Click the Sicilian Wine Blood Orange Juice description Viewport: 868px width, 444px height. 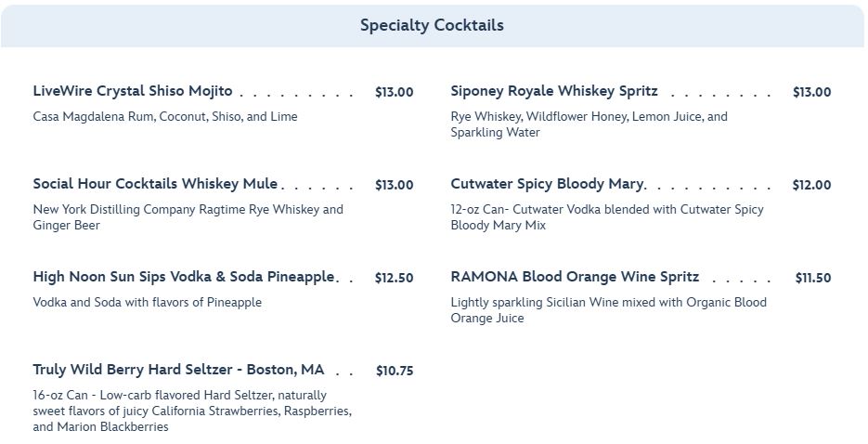click(608, 310)
